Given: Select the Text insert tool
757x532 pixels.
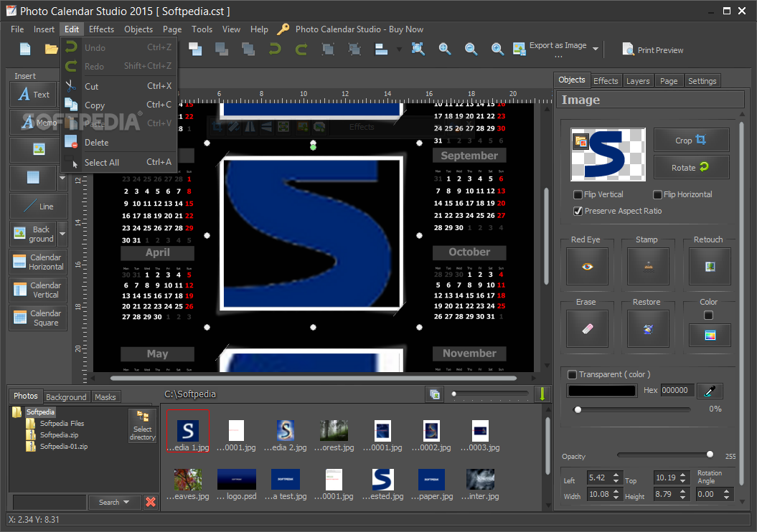Looking at the screenshot, I should [33, 94].
